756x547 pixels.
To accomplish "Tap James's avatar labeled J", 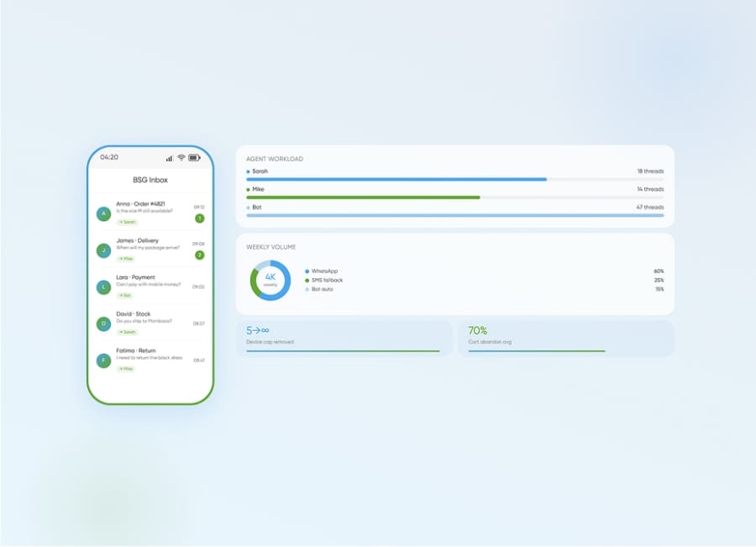I will tap(103, 250).
